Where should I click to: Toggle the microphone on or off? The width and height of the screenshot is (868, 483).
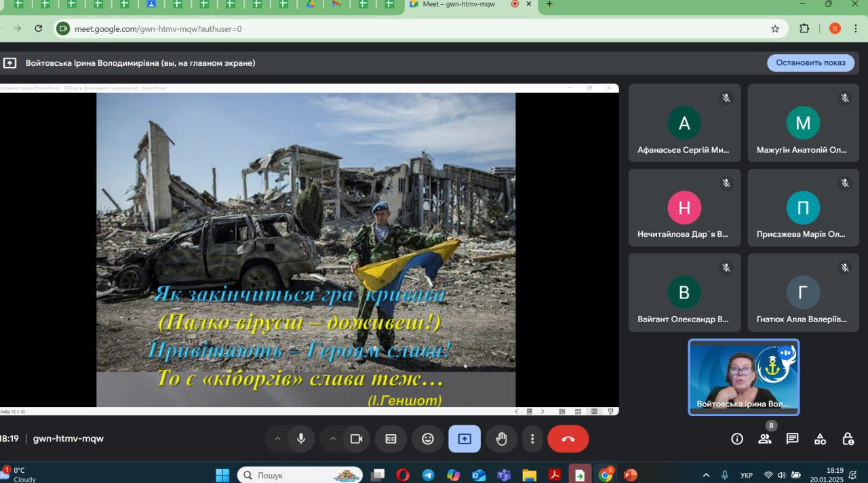pyautogui.click(x=301, y=439)
